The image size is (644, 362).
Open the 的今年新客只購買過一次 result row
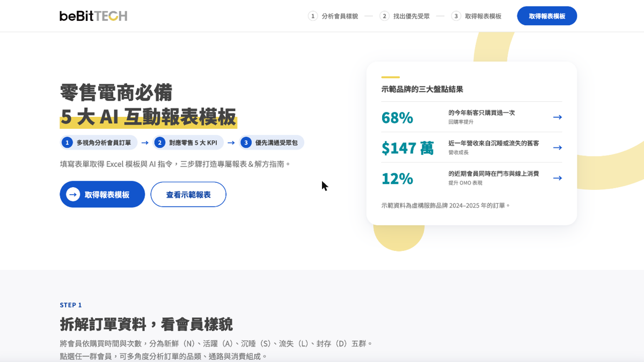(472, 117)
